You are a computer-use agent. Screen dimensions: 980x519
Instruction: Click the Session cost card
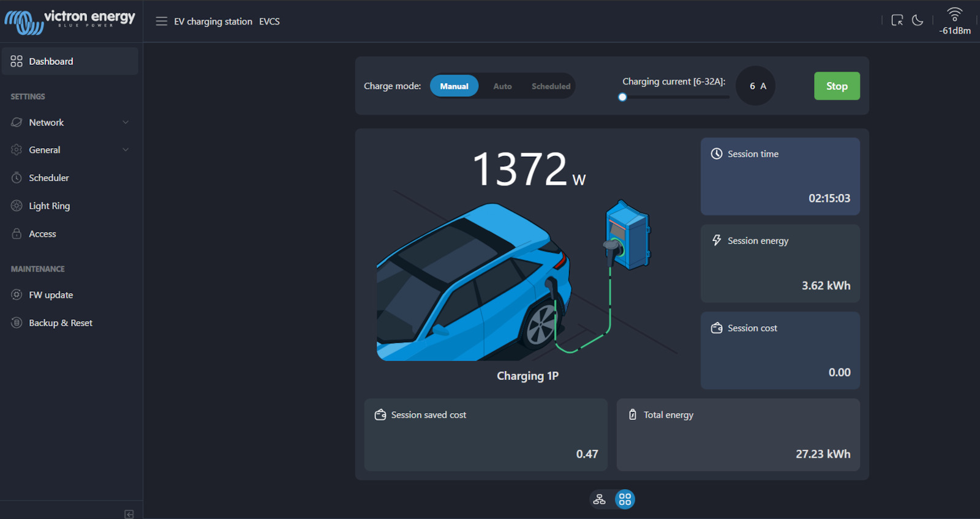click(x=780, y=351)
